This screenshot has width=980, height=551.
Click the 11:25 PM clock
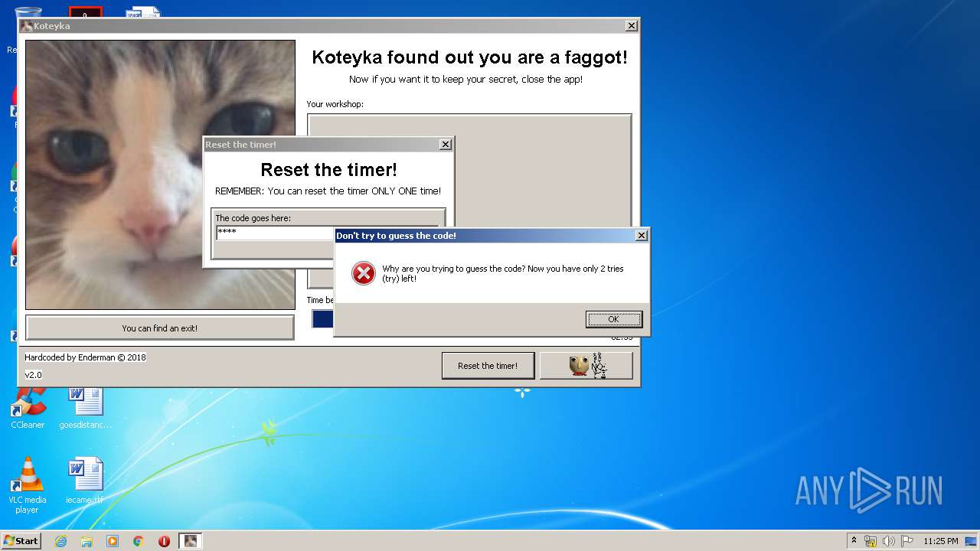[940, 541]
